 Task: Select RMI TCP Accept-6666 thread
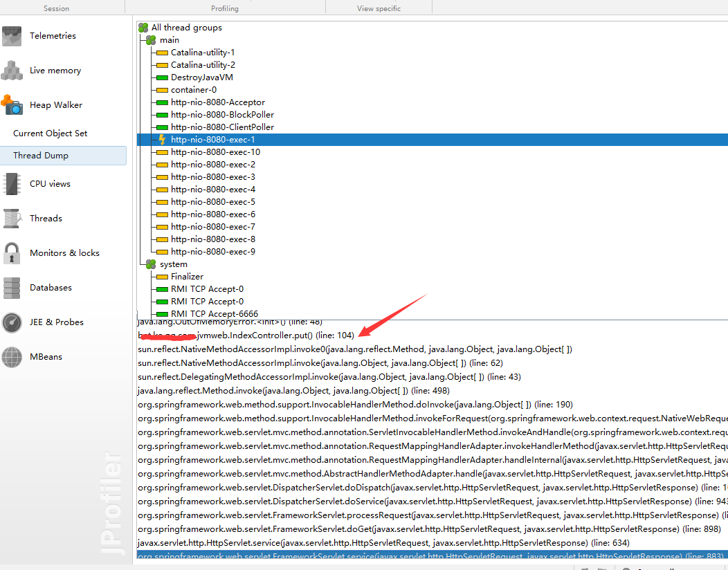(x=214, y=314)
